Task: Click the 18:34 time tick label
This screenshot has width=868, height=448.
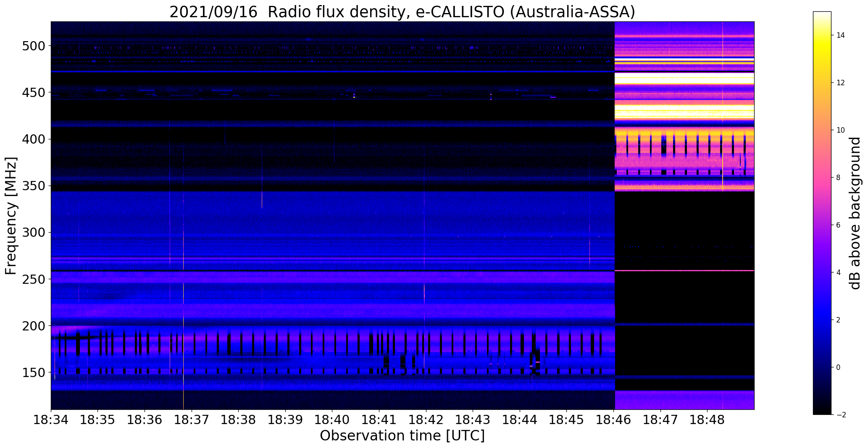Action: (x=51, y=419)
